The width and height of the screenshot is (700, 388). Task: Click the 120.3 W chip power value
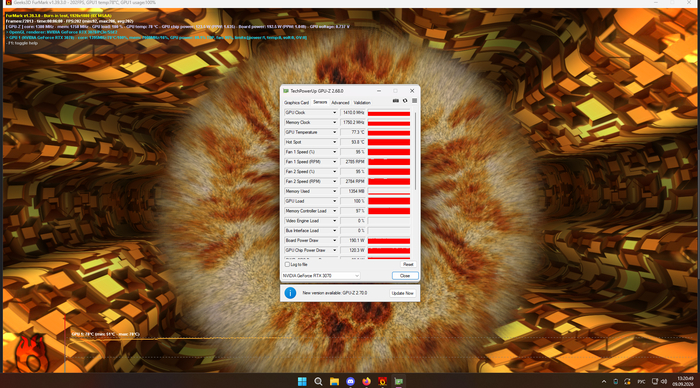[353, 250]
